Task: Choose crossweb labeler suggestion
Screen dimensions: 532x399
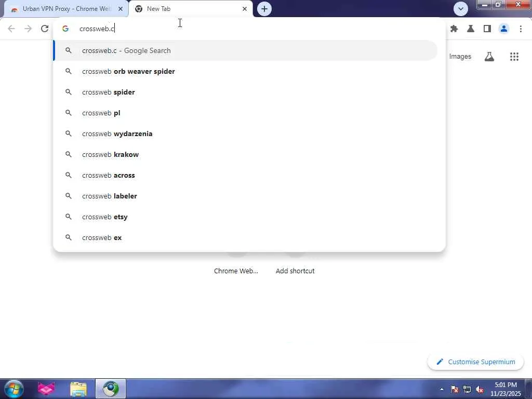Action: tap(246, 196)
